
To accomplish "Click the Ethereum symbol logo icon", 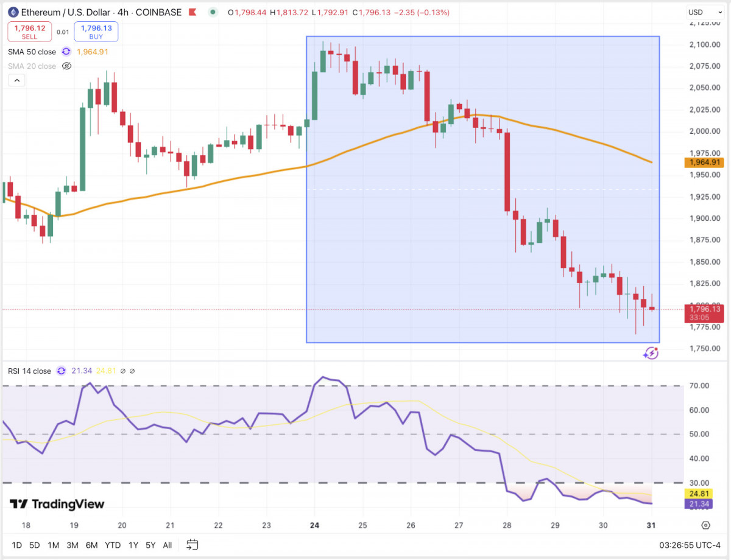I will (12, 12).
